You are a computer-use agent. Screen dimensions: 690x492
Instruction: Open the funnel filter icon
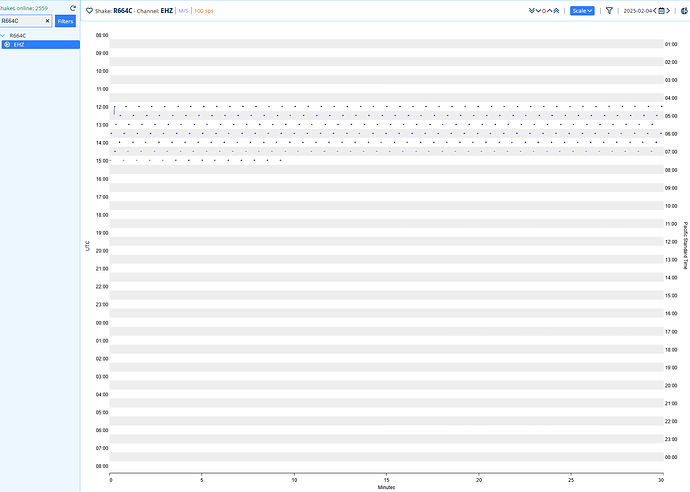[x=609, y=11]
